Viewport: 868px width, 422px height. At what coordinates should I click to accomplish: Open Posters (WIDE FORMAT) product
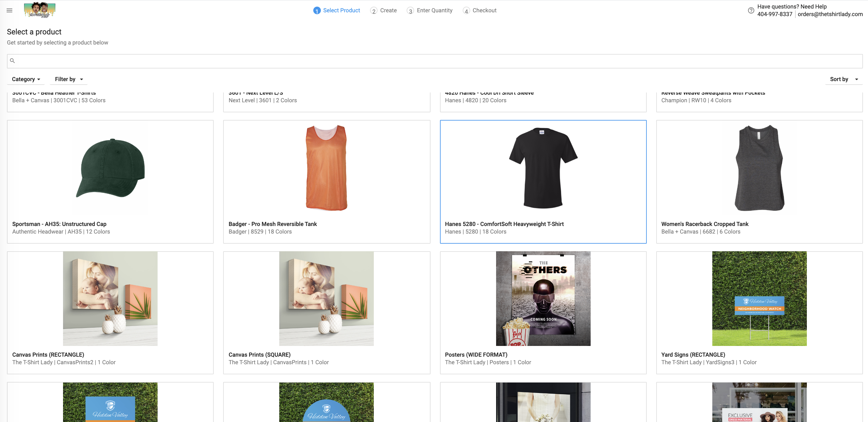point(543,299)
